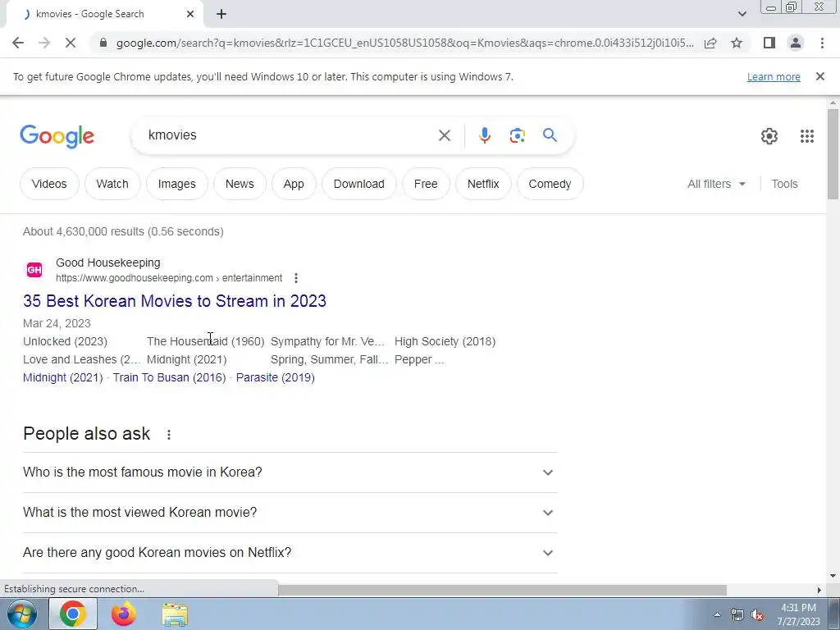The height and width of the screenshot is (630, 840).
Task: Click the High Society (2018) text
Action: (445, 341)
